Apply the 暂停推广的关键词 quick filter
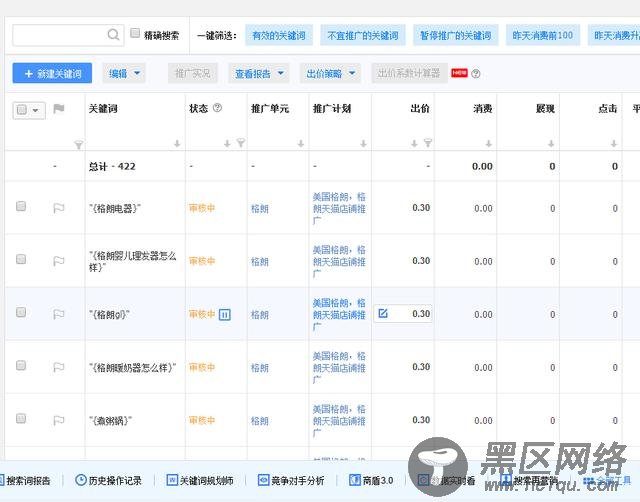This screenshot has width=640, height=502. click(x=456, y=36)
